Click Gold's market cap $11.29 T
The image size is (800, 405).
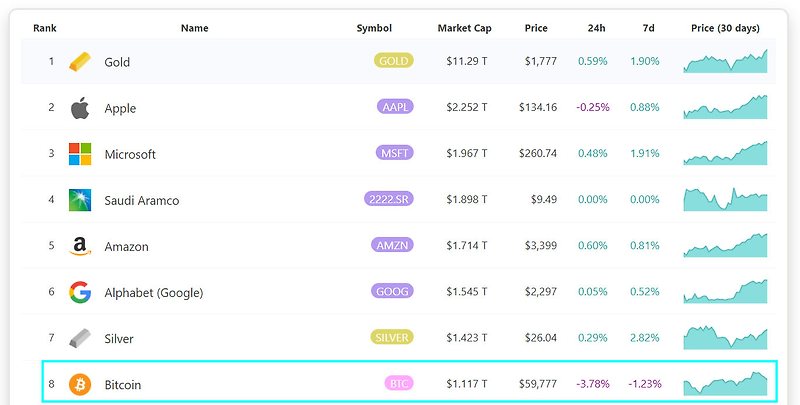(466, 61)
